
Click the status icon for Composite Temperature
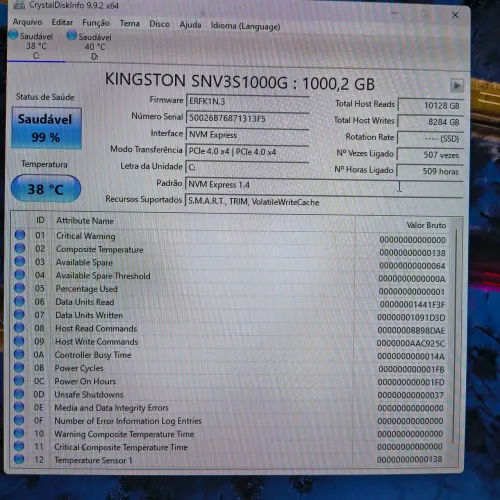tap(20, 248)
